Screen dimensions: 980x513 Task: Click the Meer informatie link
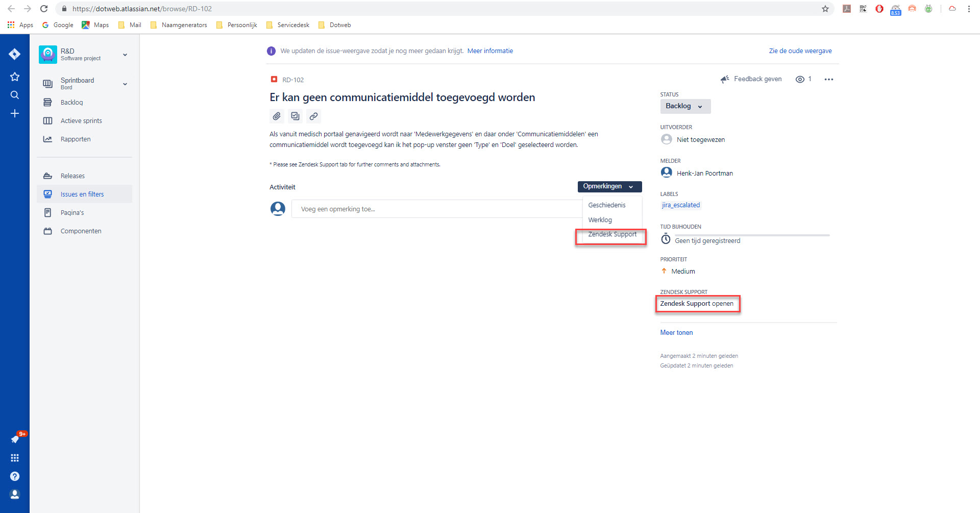pos(490,51)
